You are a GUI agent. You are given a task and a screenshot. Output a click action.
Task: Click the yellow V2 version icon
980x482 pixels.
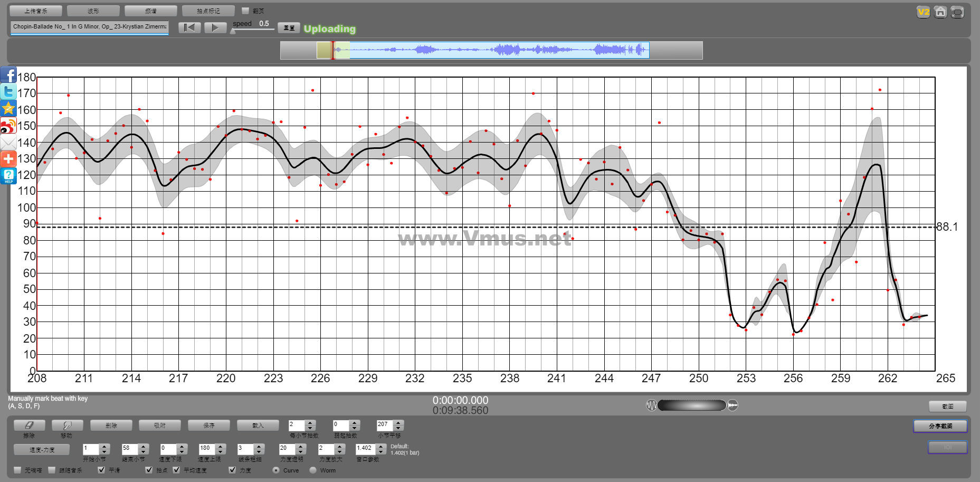pyautogui.click(x=923, y=12)
